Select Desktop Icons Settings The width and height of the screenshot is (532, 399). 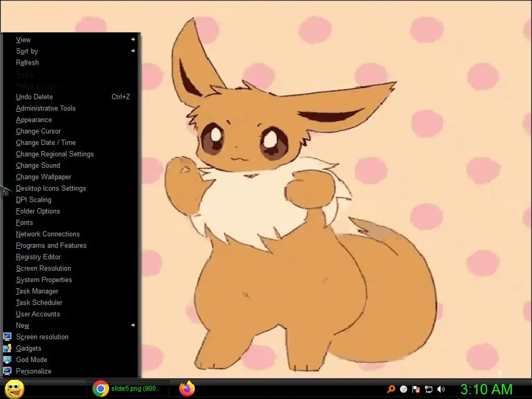point(71,188)
